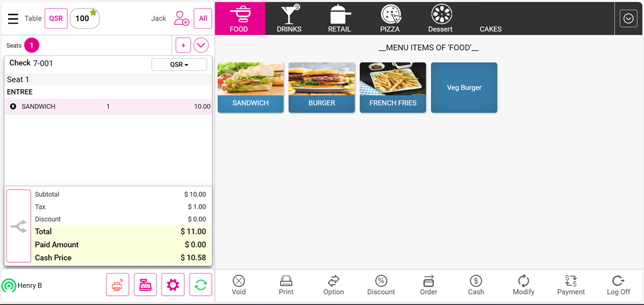The width and height of the screenshot is (644, 305).
Task: Remove the SANDWICH line item
Action: tap(13, 107)
